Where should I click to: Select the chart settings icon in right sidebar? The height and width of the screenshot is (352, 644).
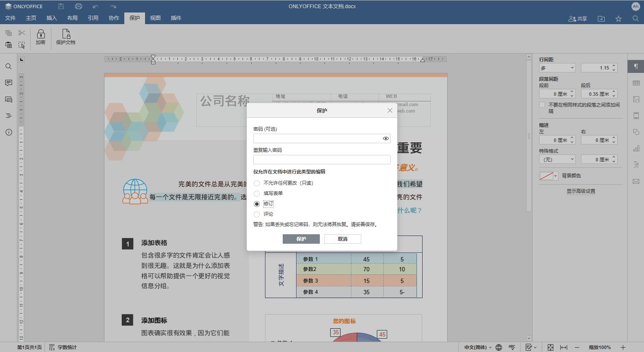(636, 148)
